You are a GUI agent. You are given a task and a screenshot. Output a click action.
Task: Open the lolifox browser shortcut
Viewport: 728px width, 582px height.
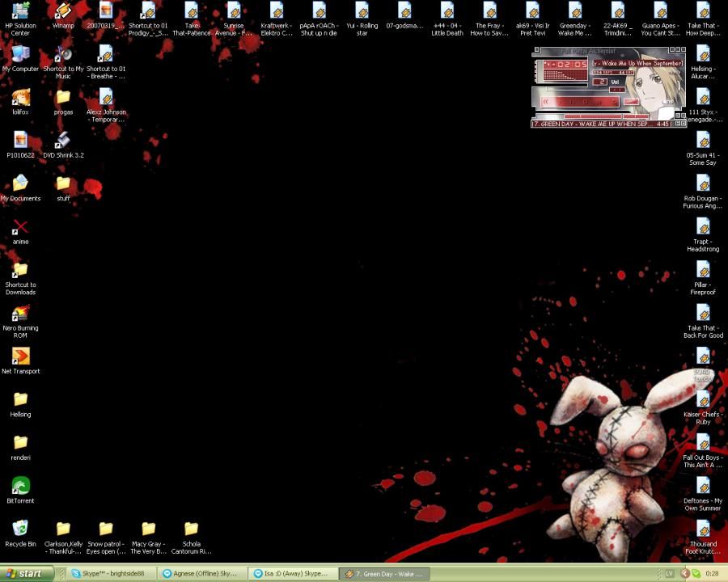click(20, 102)
